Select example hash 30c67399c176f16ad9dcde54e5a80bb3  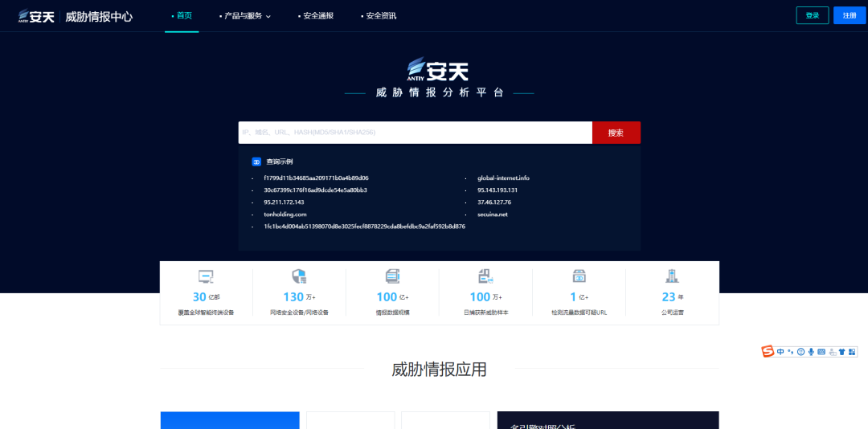316,190
